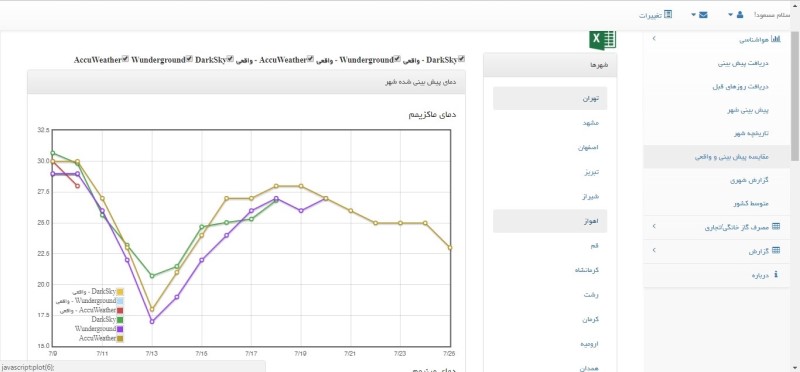Select city قم in cities list
The width and height of the screenshot is (800, 372).
pos(550,245)
